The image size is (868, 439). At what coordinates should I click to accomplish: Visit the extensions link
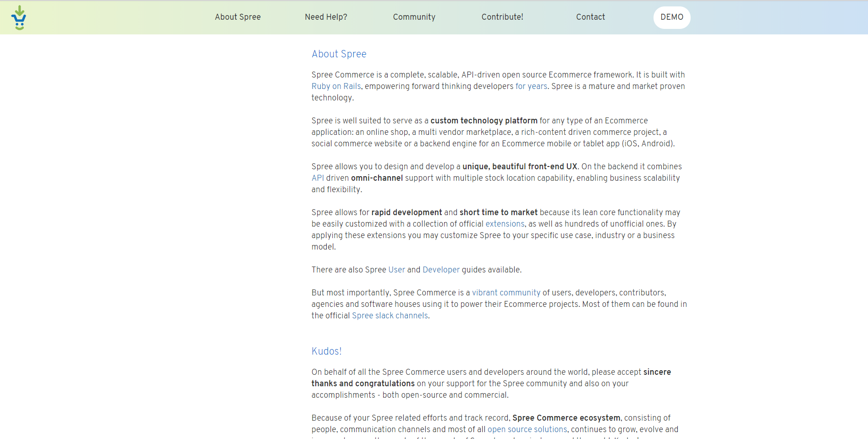pyautogui.click(x=505, y=224)
